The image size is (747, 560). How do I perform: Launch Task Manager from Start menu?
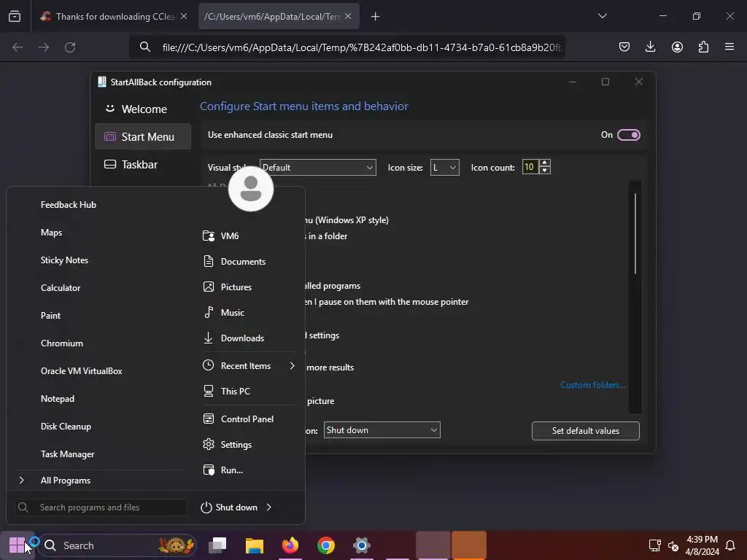(x=67, y=454)
